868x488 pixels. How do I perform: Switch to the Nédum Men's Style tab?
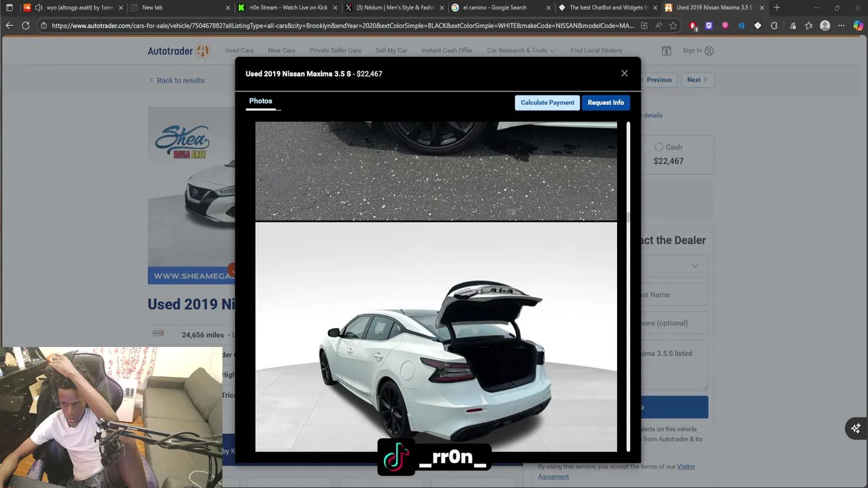pos(395,7)
